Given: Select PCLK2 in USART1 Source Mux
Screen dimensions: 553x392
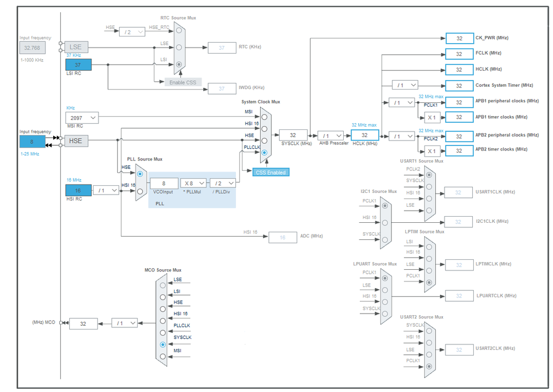Looking at the screenshot, I should click(x=429, y=175).
